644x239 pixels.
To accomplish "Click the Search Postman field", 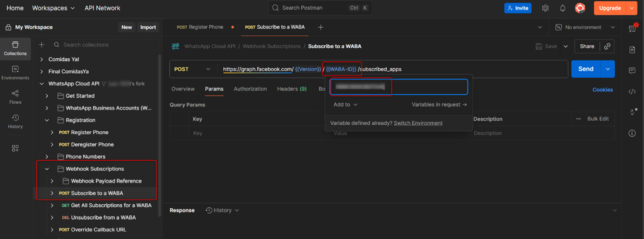I will 320,8.
